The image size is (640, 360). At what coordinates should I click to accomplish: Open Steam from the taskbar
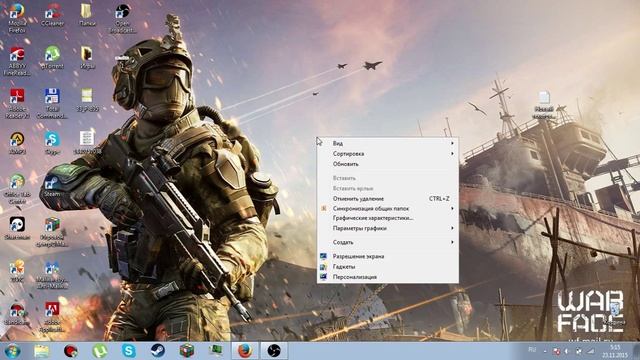[x=158, y=351]
